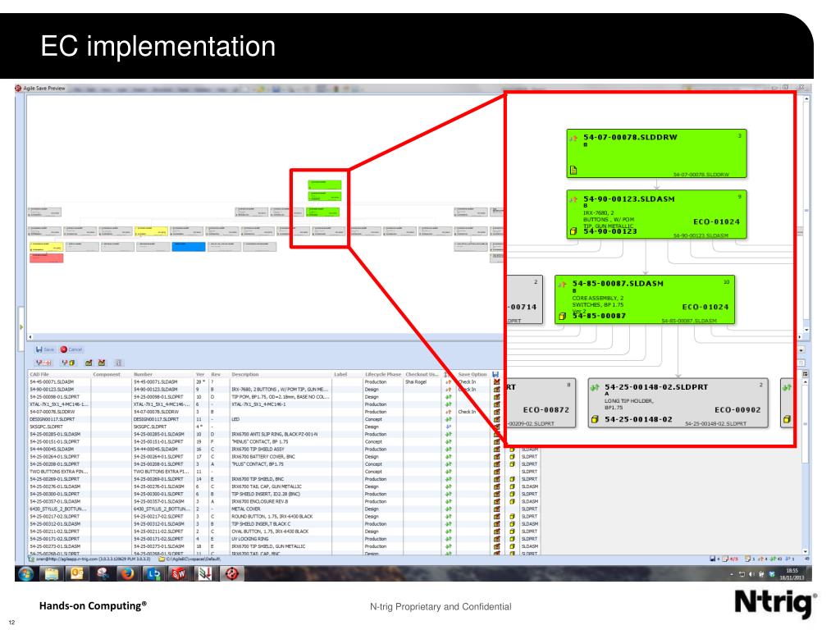Click the Save Option column header
The height and width of the screenshot is (630, 840).
(472, 374)
